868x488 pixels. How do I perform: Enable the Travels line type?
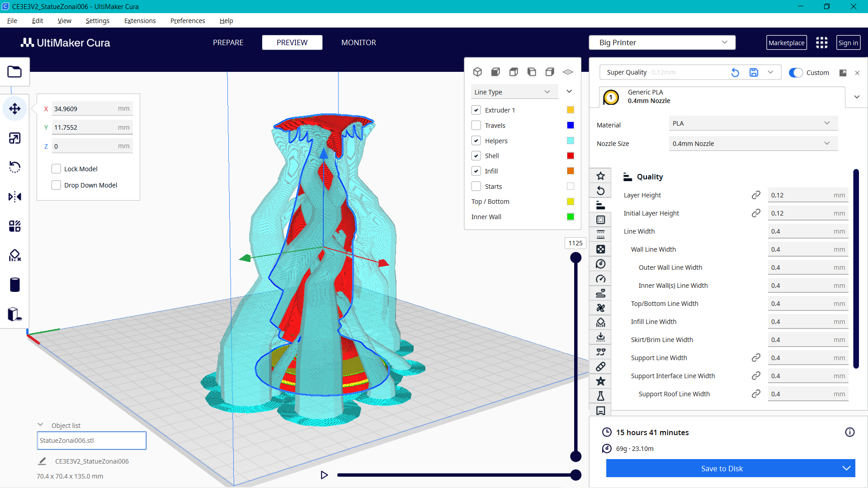pyautogui.click(x=476, y=125)
